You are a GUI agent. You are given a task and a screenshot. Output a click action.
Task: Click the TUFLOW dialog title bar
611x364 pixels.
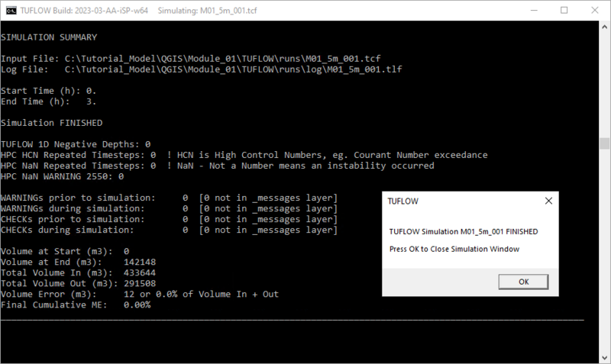coord(458,201)
